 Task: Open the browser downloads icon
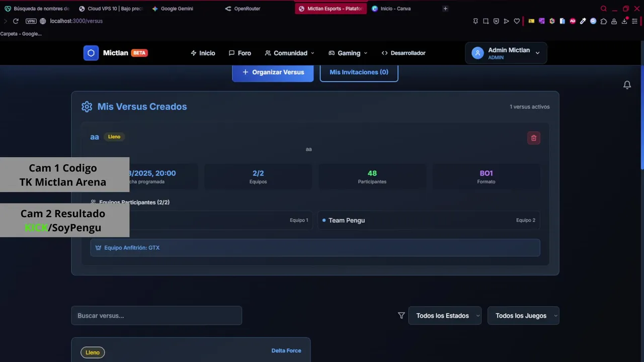coord(624,21)
